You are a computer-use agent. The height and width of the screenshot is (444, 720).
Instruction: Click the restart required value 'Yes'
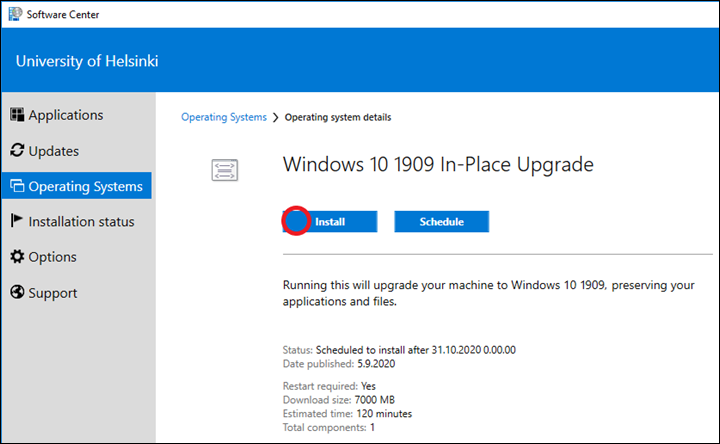(x=368, y=386)
